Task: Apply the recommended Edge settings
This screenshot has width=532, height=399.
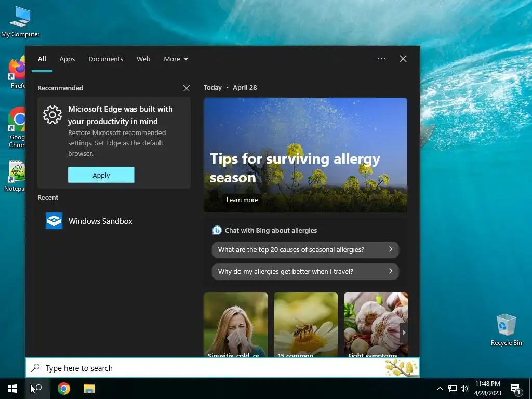Action: click(x=101, y=175)
